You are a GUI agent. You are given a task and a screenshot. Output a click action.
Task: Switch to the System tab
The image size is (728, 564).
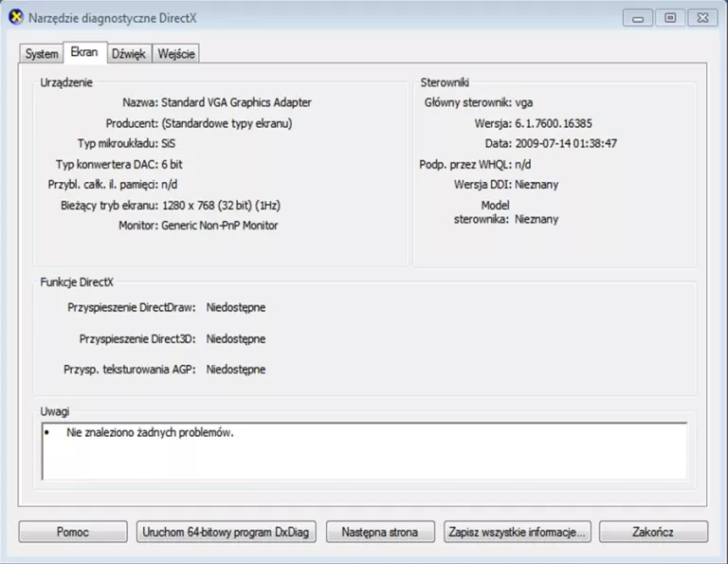pyautogui.click(x=42, y=54)
